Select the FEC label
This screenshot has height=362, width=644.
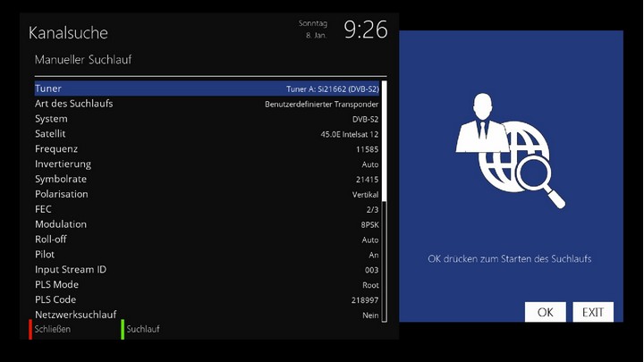[43, 209]
